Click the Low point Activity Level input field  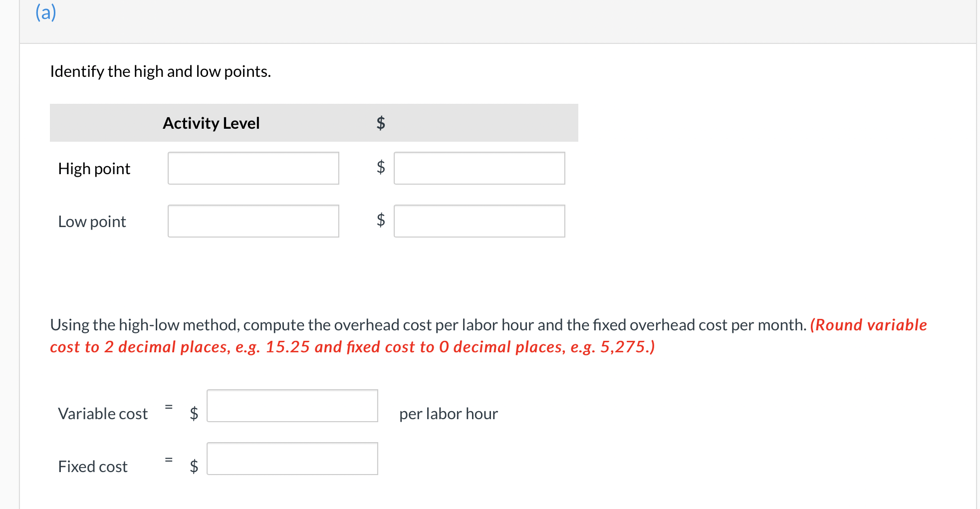point(253,221)
